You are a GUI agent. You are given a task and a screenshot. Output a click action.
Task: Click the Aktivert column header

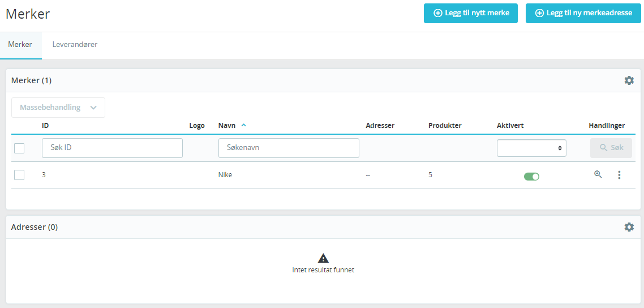(x=510, y=126)
